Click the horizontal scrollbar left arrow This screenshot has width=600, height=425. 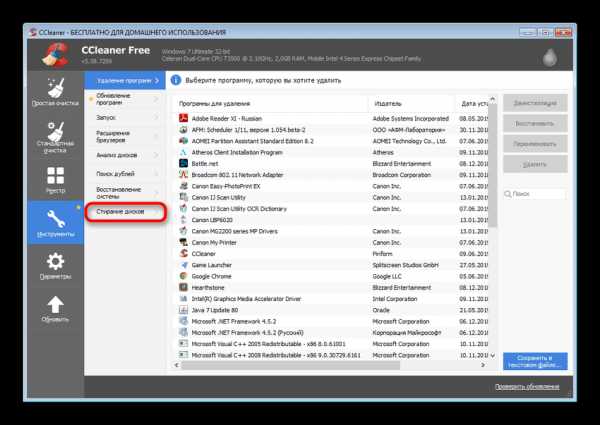coord(176,365)
